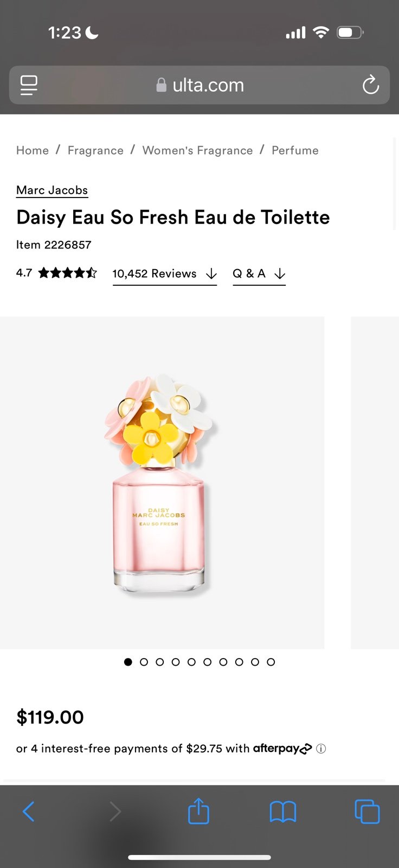Open the Marc Jacobs brand link
Image resolution: width=399 pixels, height=868 pixels.
[x=52, y=190]
